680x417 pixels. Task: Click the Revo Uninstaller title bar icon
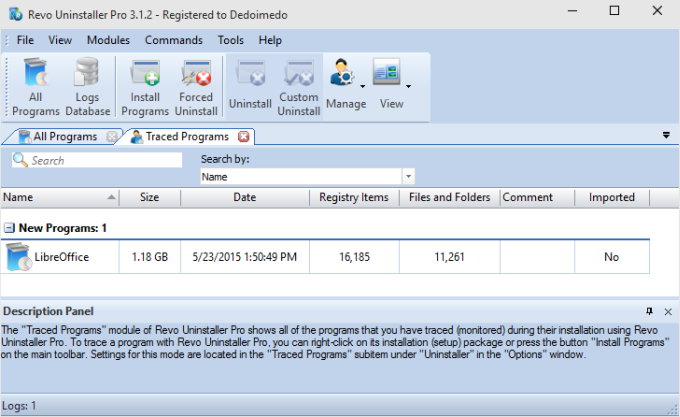pos(16,14)
